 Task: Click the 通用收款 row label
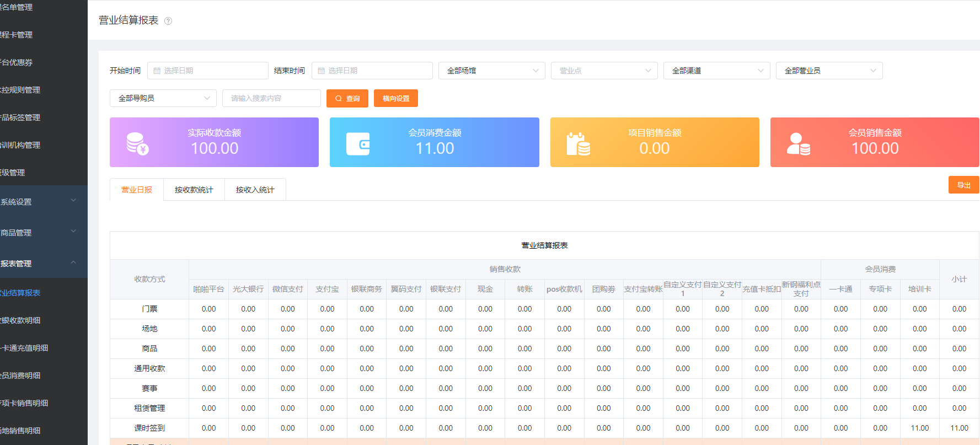pos(149,368)
